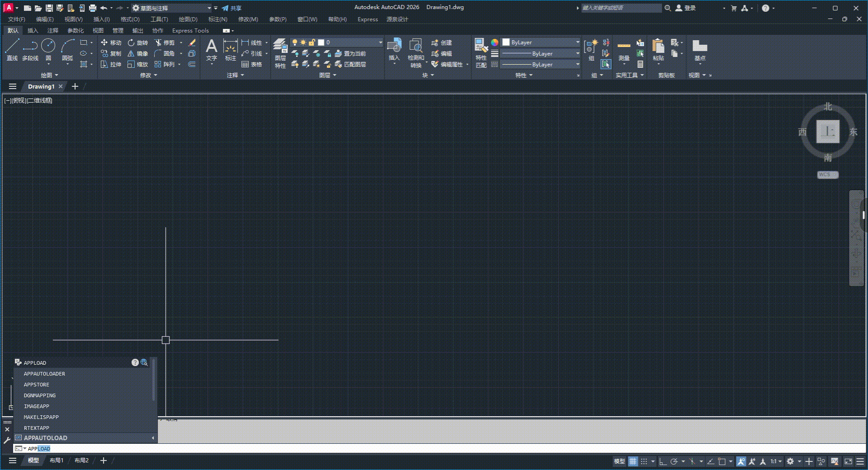Toggle grid display in status bar
The image size is (868, 470).
point(633,461)
